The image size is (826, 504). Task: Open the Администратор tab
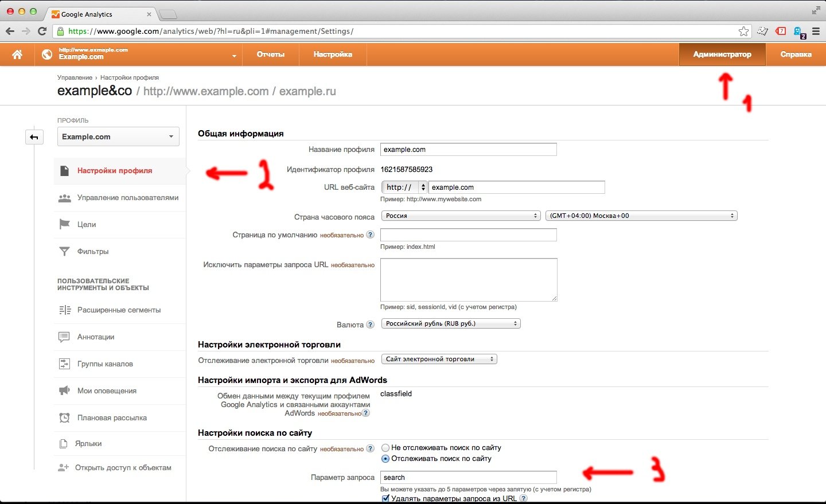(722, 54)
